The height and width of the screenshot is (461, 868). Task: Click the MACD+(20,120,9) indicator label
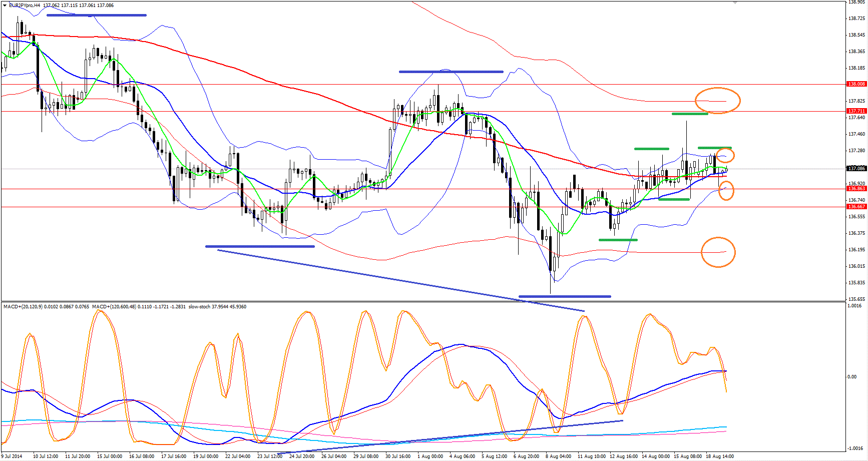pos(23,307)
